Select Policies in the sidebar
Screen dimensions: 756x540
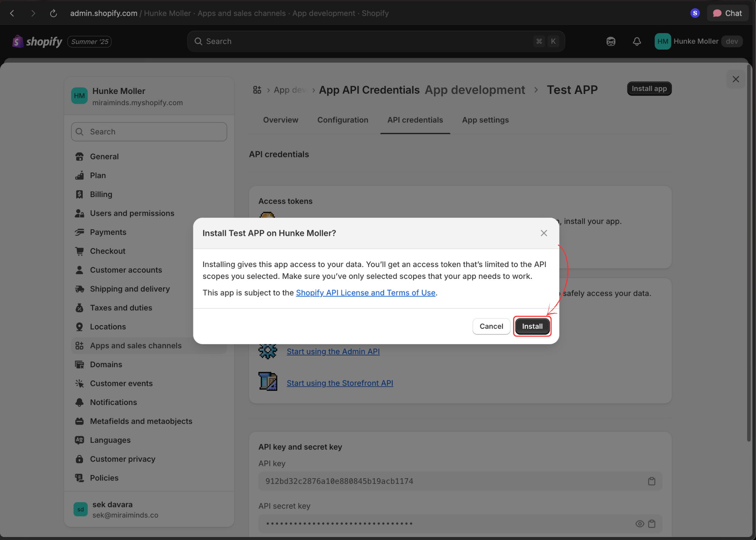pyautogui.click(x=104, y=478)
